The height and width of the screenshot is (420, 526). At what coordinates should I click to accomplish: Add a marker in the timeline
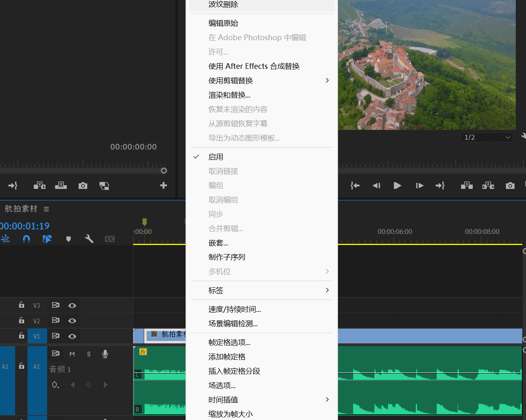coord(68,239)
